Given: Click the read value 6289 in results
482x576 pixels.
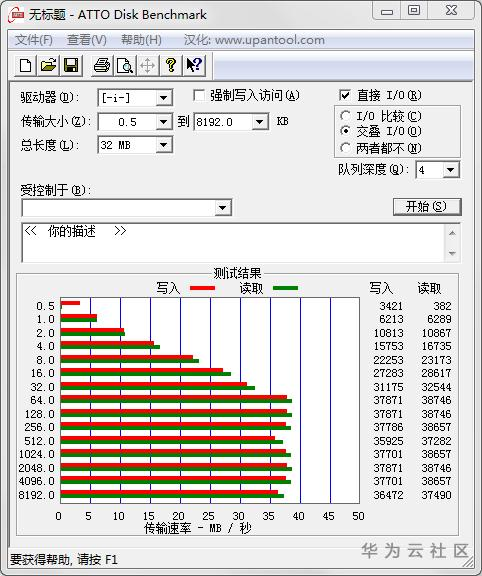Looking at the screenshot, I should coord(439,319).
